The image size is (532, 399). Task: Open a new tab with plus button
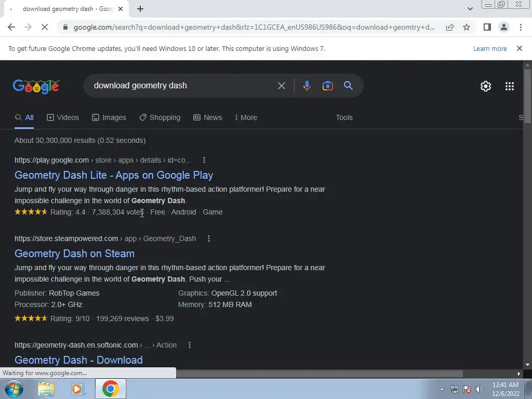[140, 9]
